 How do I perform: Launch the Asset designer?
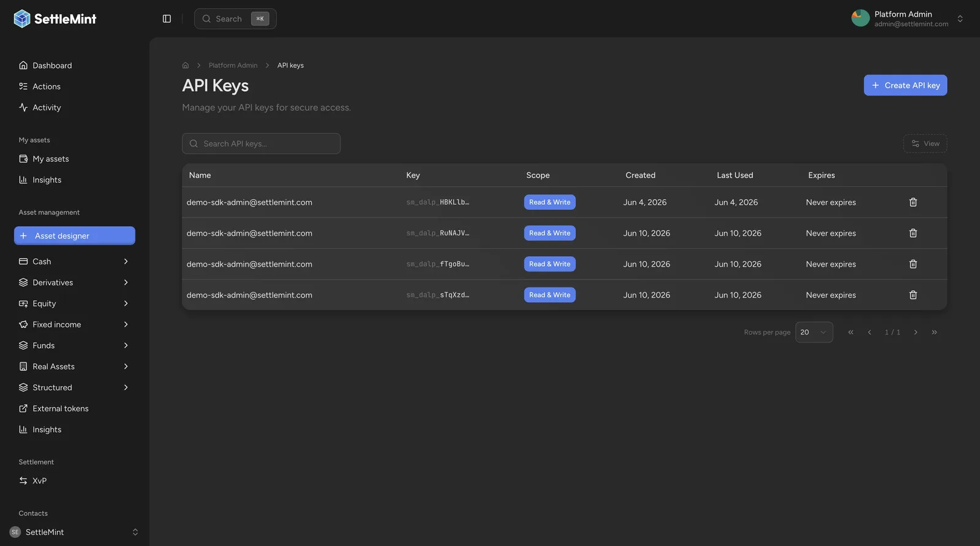(75, 236)
